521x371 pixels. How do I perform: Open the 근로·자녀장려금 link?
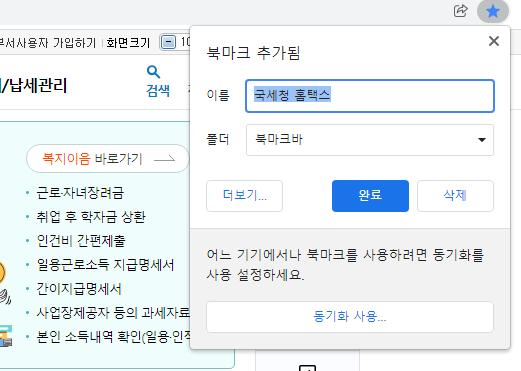click(80, 193)
